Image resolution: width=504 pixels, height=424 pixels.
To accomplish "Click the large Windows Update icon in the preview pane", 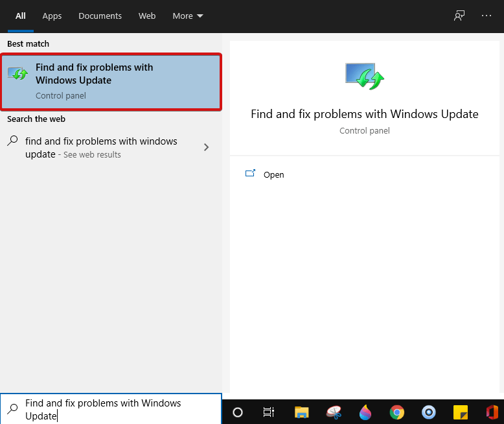I will click(x=365, y=77).
